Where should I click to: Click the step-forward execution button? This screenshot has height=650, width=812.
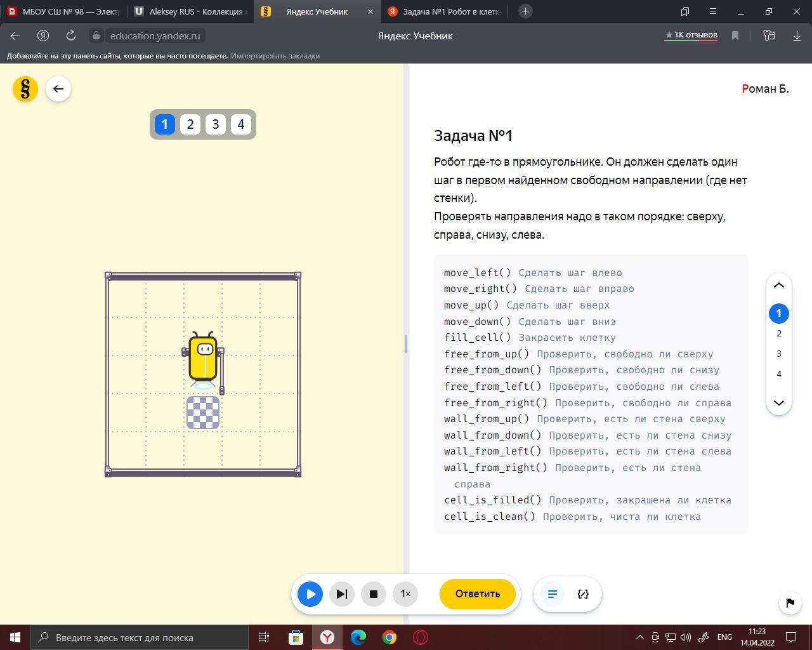(341, 594)
